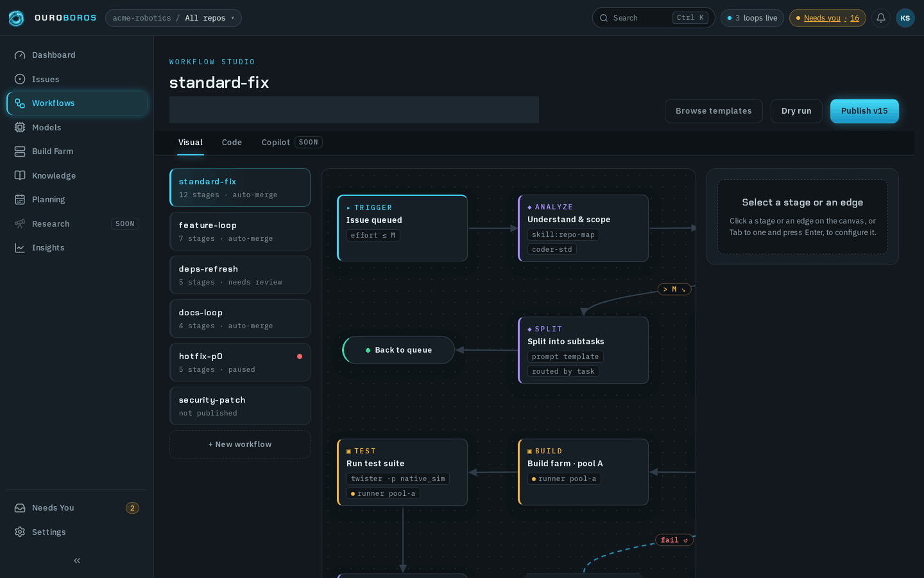
Task: Select the standard-fix workflow
Action: tap(240, 188)
